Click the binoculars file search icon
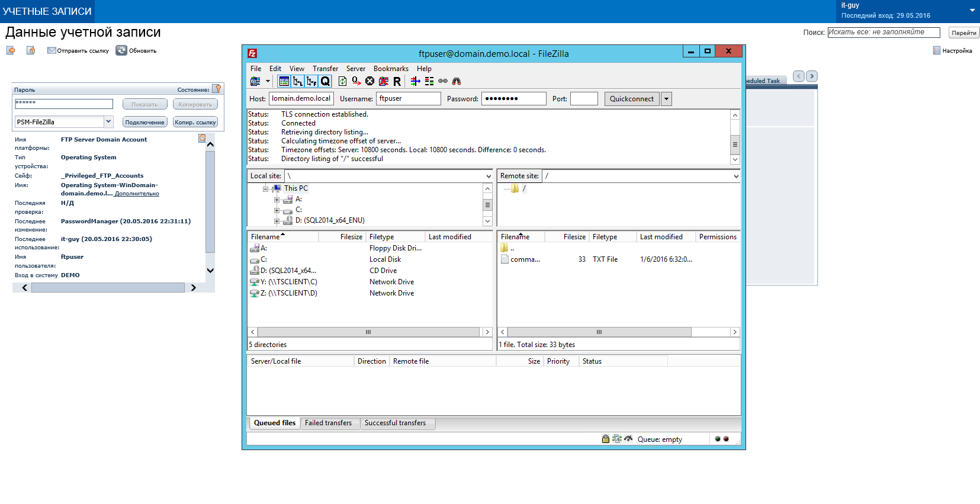Screen dimensions: 980x504 click(x=457, y=81)
